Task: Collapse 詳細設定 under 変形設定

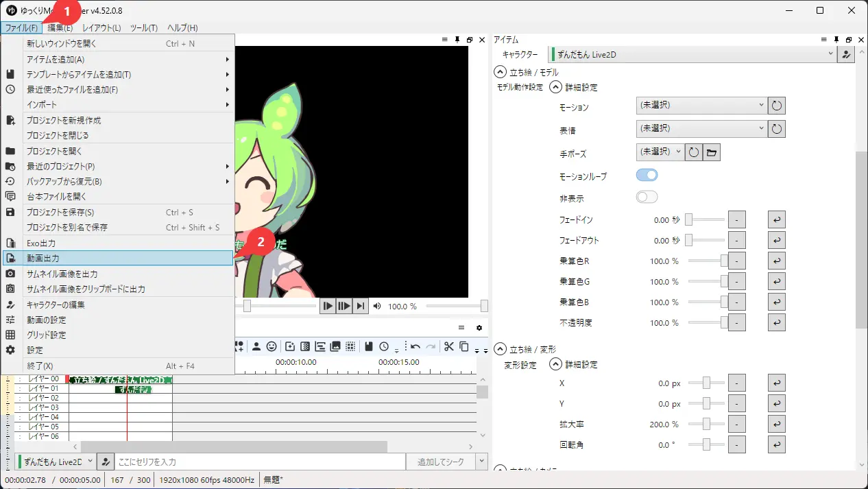Action: (x=555, y=364)
